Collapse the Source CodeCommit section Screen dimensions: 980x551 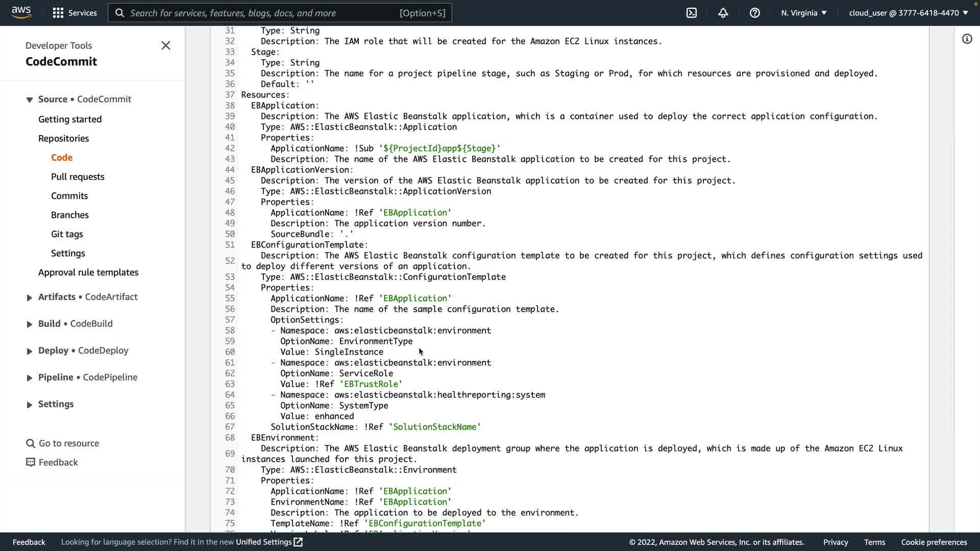click(29, 99)
